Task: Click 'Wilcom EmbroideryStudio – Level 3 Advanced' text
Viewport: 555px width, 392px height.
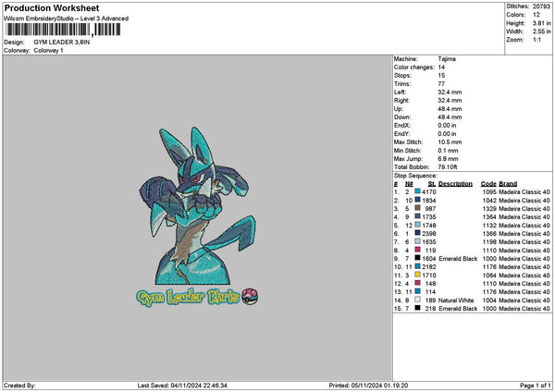Action: pyautogui.click(x=67, y=18)
